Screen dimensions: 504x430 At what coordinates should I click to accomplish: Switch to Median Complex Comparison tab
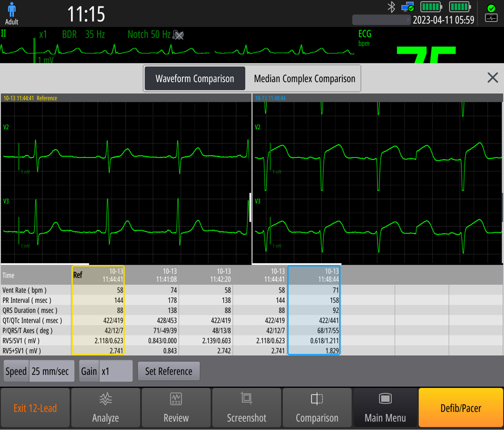304,79
